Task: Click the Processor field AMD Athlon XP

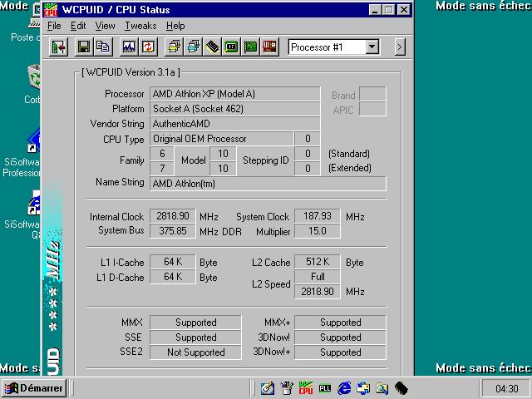Action: 234,94
